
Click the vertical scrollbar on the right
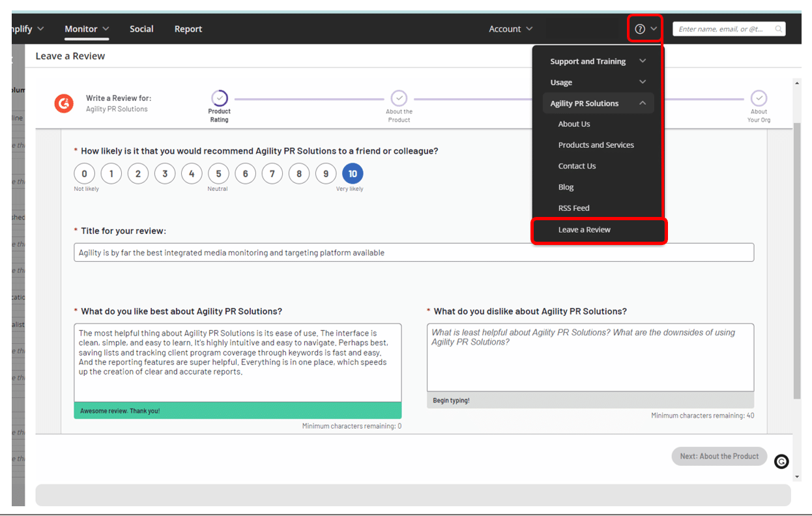click(x=797, y=261)
